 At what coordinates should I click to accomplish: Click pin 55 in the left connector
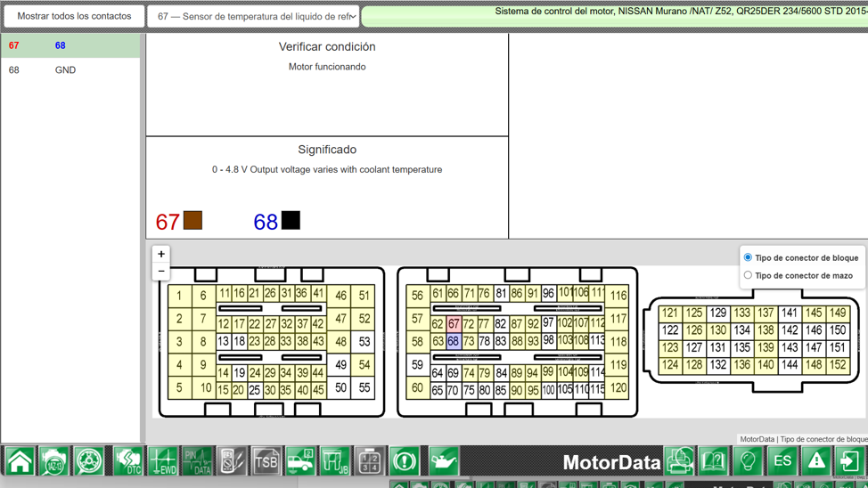click(x=364, y=388)
